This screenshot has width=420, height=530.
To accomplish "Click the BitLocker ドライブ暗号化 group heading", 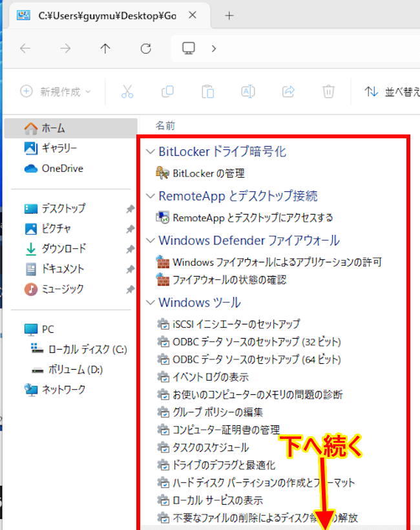I will click(x=222, y=151).
